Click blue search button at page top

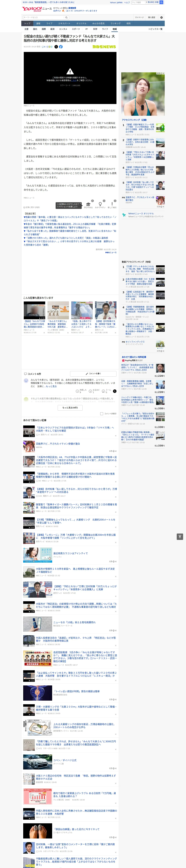(x=161, y=2)
